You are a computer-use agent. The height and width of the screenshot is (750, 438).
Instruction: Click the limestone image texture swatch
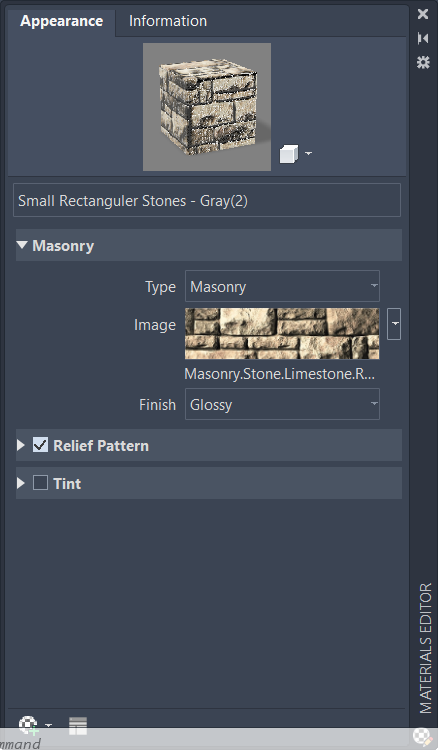point(282,333)
